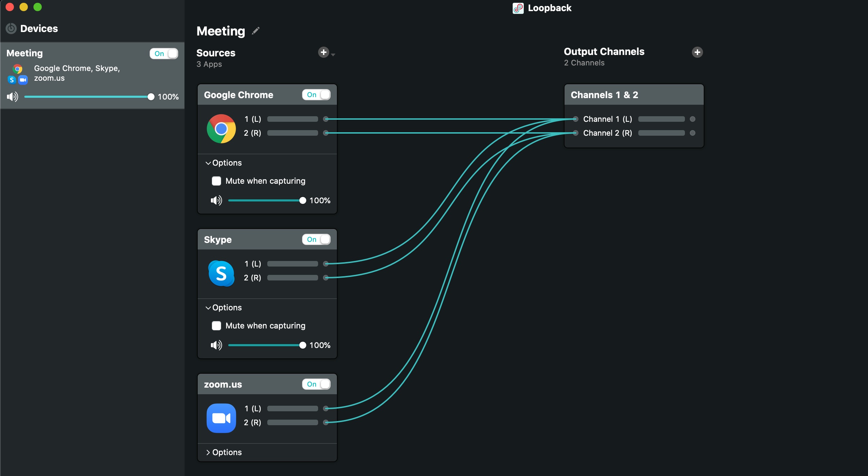Click the Skype app icon
This screenshot has width=868, height=476.
pos(221,273)
